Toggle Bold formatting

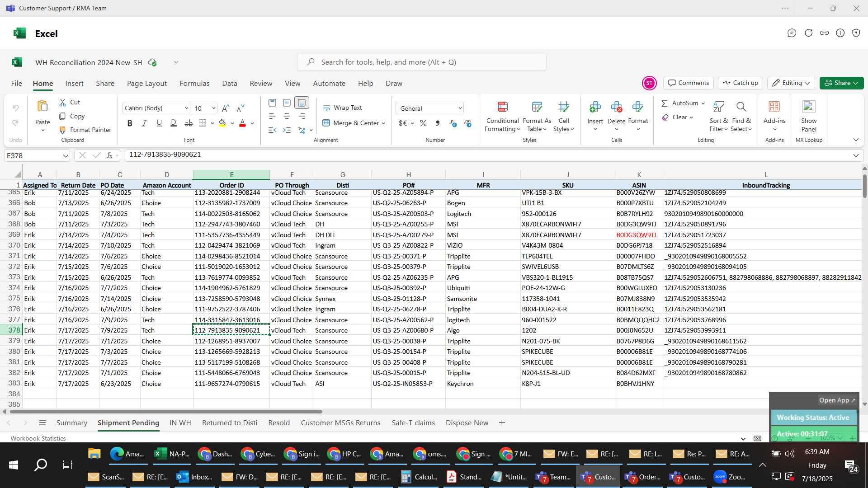[x=130, y=123]
